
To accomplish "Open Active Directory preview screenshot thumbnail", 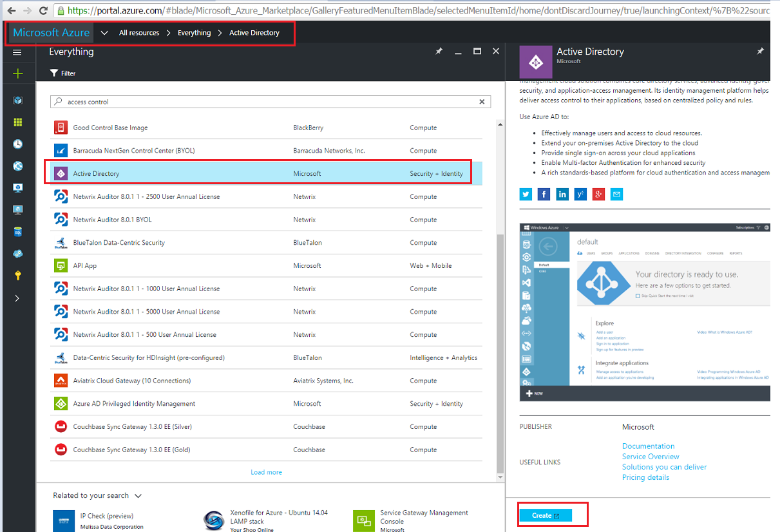I will [x=645, y=313].
